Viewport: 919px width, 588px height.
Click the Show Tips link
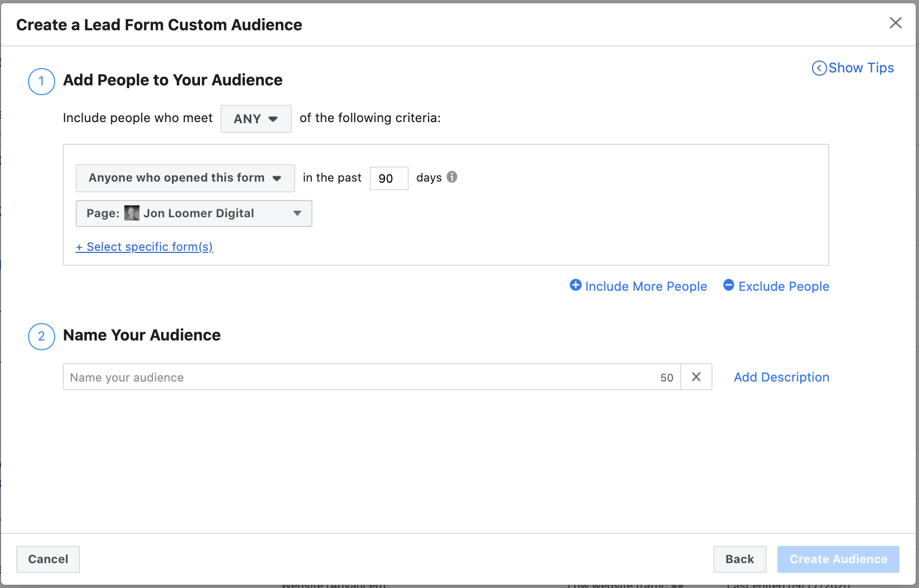[853, 68]
